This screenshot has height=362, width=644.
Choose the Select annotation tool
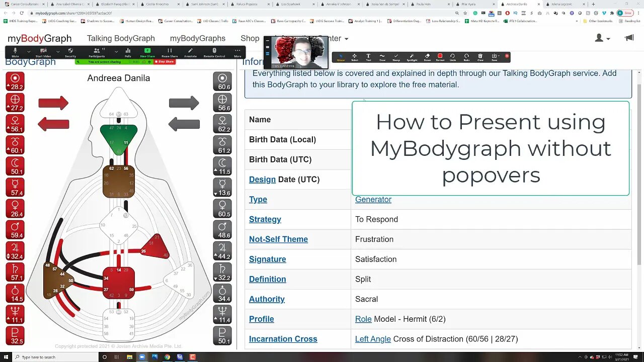pos(355,57)
